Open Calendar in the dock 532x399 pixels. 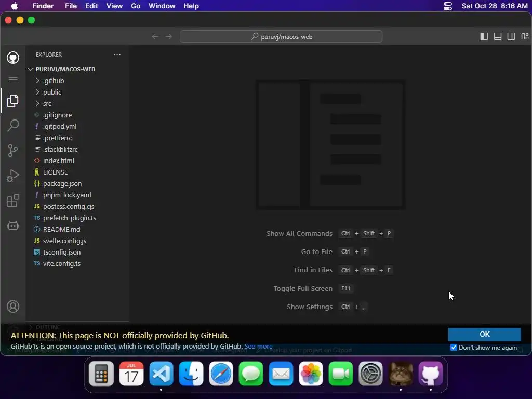pos(131,374)
